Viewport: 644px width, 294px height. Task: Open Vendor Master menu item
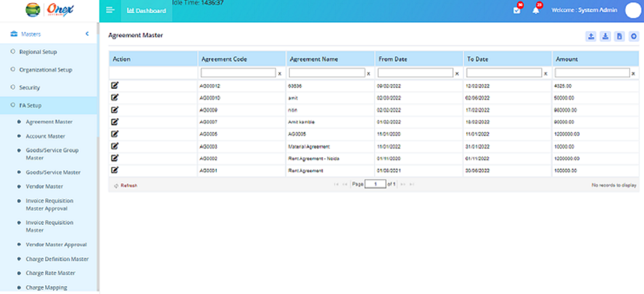(44, 186)
